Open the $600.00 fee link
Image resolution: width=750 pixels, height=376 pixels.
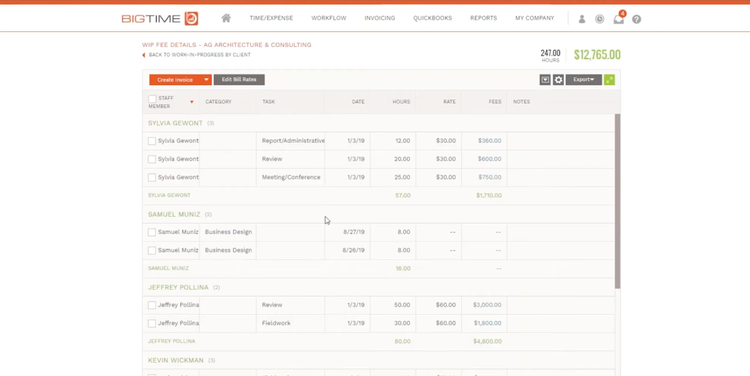click(x=489, y=159)
